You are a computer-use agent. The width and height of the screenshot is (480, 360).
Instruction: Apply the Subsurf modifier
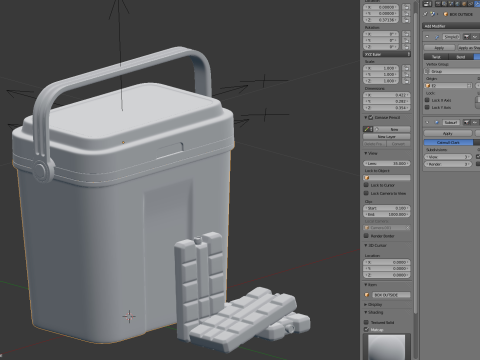point(448,133)
